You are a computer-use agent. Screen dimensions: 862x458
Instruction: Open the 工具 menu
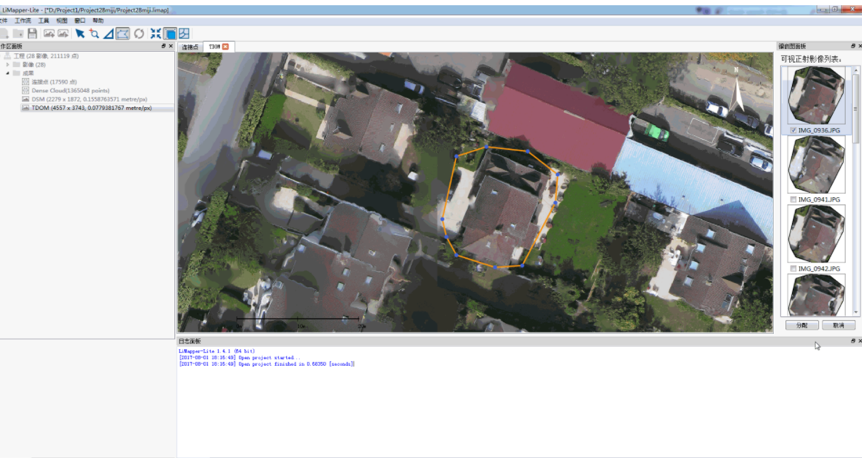pyautogui.click(x=44, y=20)
